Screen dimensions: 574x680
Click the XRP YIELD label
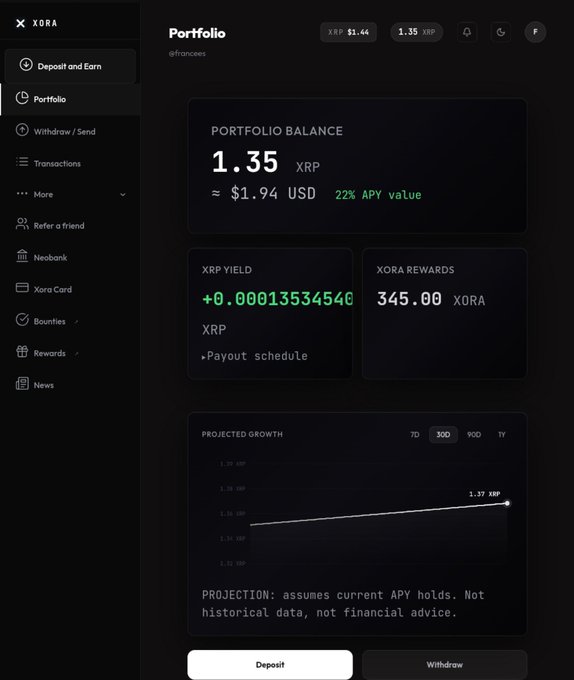227,270
